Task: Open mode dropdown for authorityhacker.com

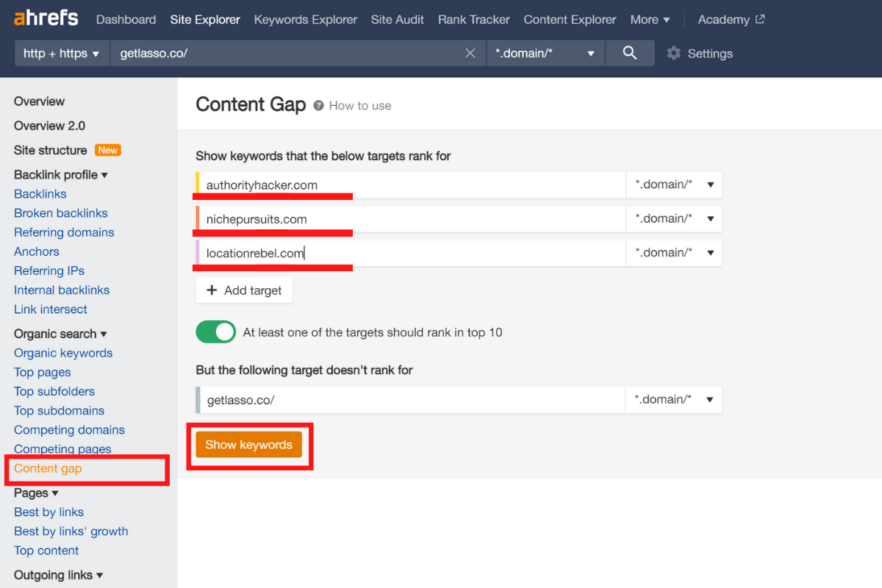Action: click(674, 184)
